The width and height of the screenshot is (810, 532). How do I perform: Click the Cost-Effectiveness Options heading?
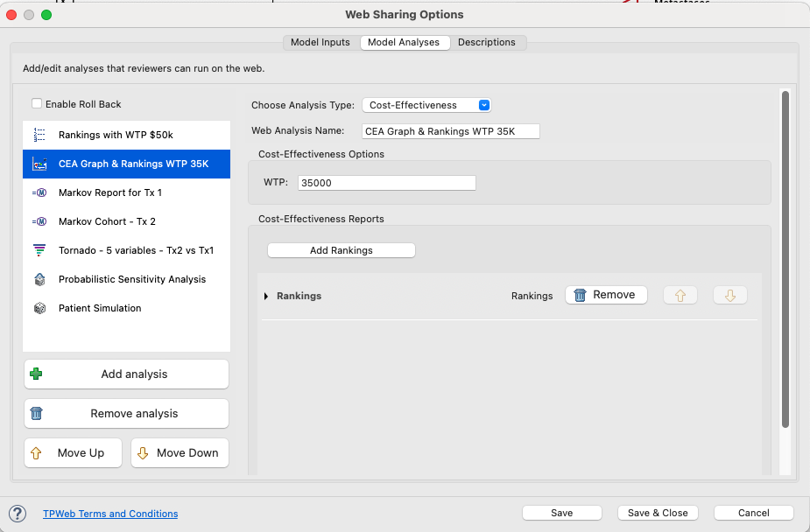(x=321, y=154)
